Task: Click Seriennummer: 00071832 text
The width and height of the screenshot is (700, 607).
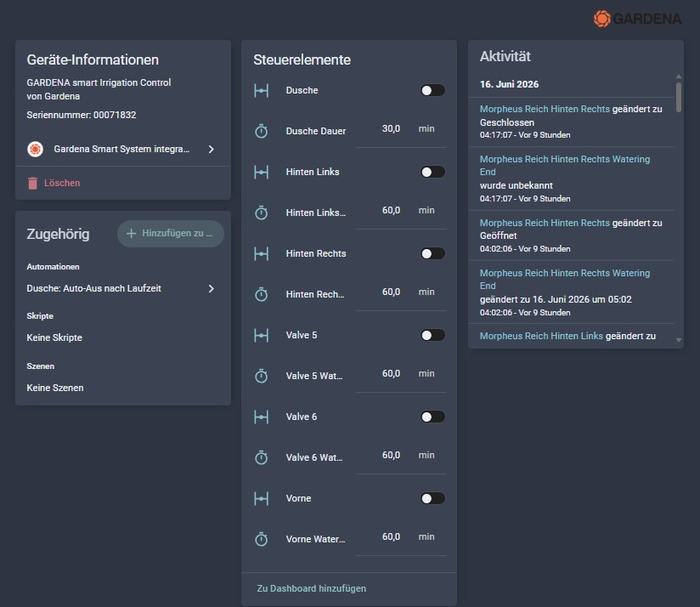Action: tap(82, 115)
